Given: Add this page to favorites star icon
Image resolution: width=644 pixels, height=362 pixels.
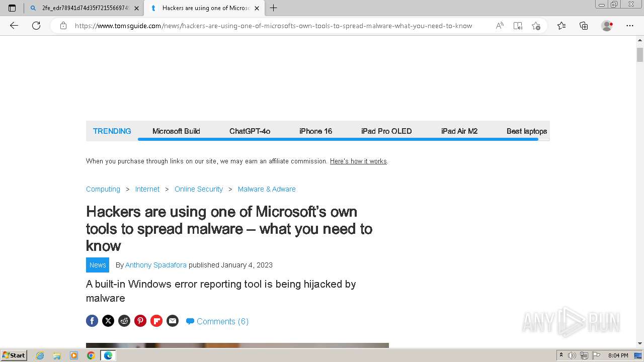Looking at the screenshot, I should (536, 26).
